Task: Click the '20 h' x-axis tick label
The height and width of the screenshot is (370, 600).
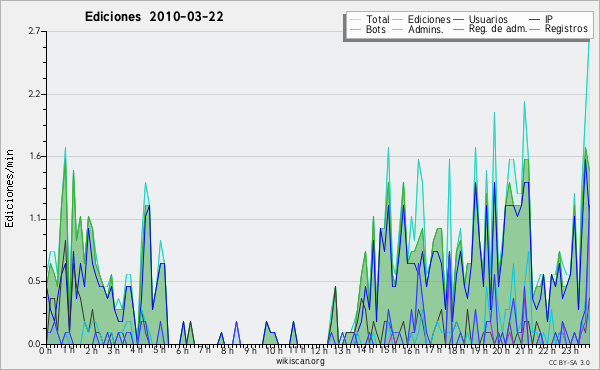Action: click(x=501, y=350)
